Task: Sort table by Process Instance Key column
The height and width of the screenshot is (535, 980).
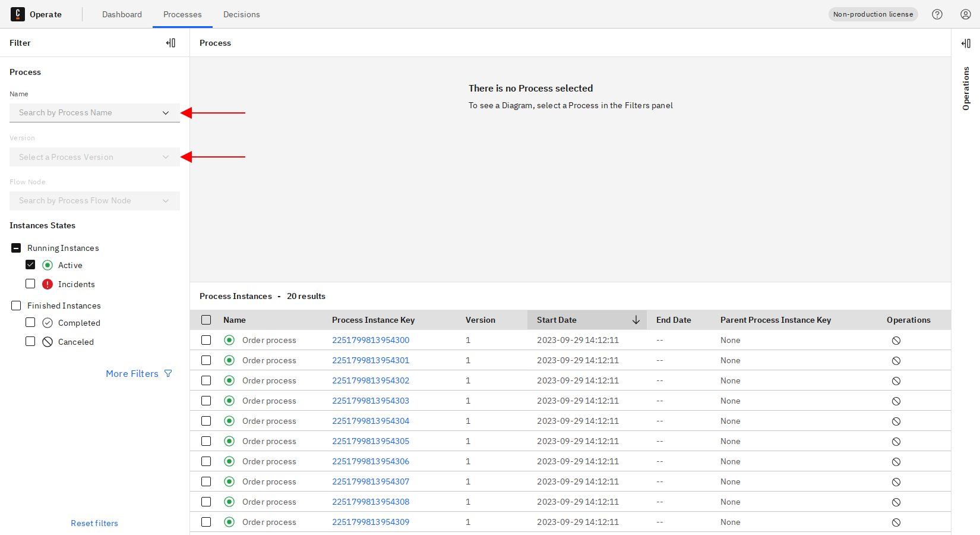Action: coord(373,320)
